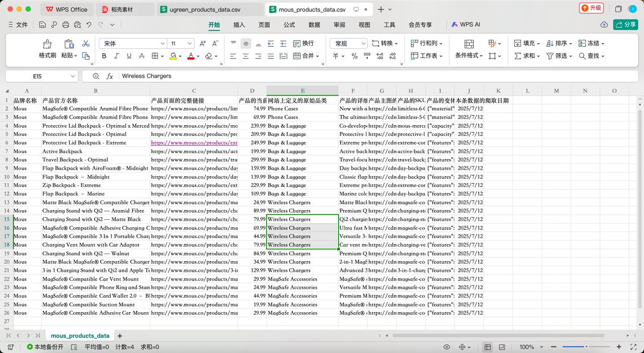
Task: Click the percent style icon
Action: pos(354,56)
